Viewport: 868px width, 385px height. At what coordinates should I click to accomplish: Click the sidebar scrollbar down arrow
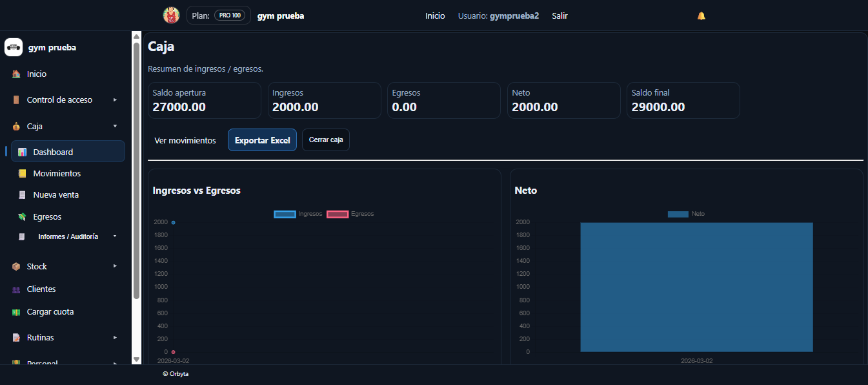point(136,360)
